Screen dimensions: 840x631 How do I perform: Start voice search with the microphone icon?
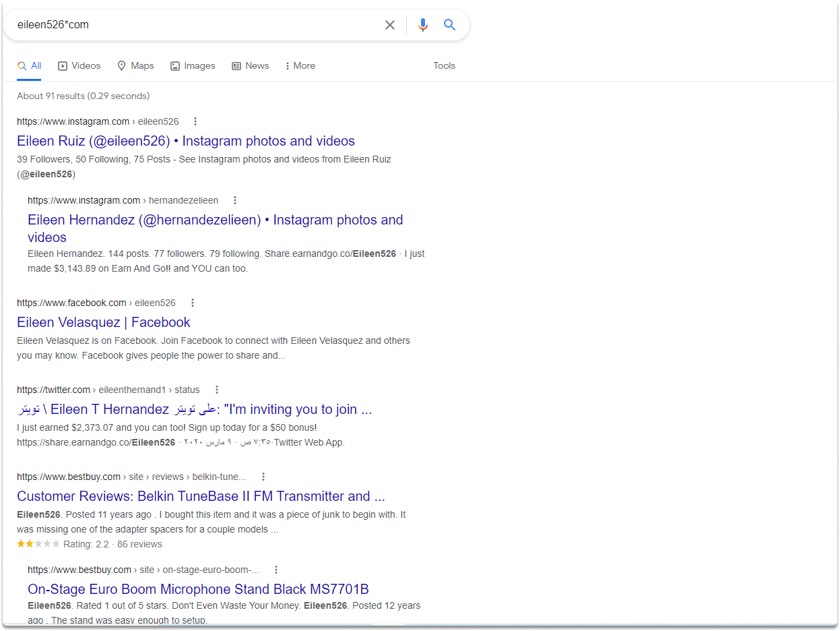click(x=423, y=25)
